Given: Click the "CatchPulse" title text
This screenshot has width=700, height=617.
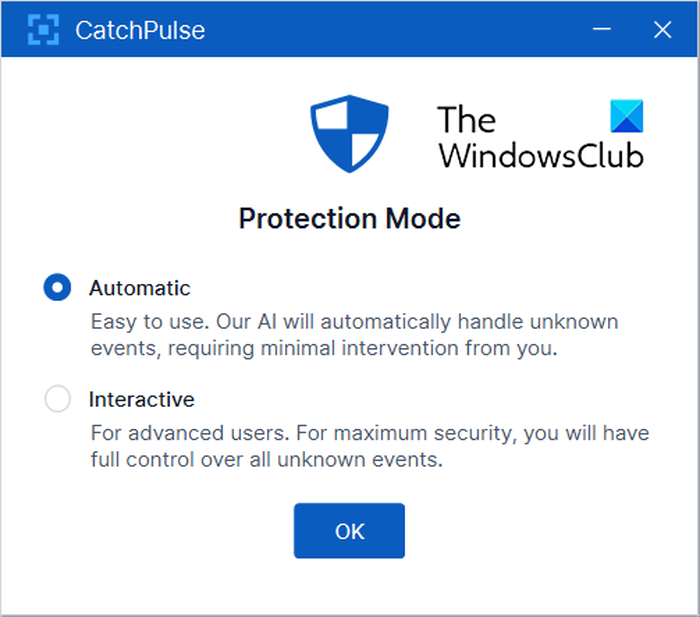Looking at the screenshot, I should 140,30.
